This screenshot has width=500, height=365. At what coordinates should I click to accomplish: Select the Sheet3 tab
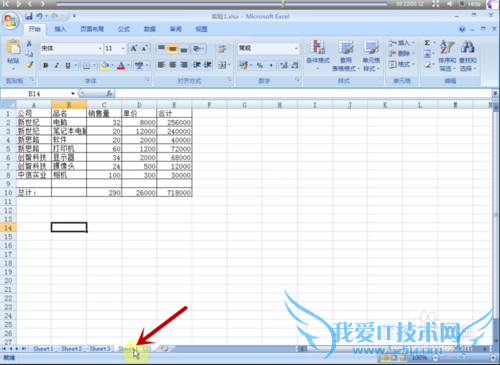pyautogui.click(x=100, y=349)
